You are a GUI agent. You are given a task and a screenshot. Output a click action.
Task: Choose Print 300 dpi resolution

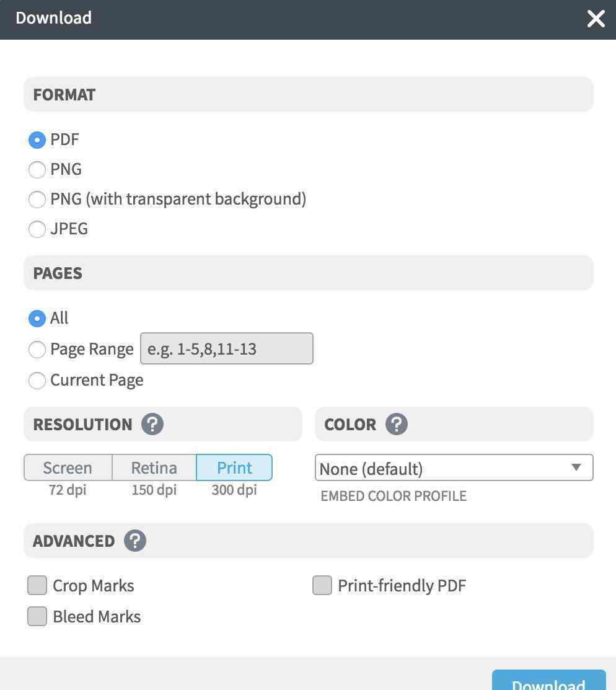[234, 467]
